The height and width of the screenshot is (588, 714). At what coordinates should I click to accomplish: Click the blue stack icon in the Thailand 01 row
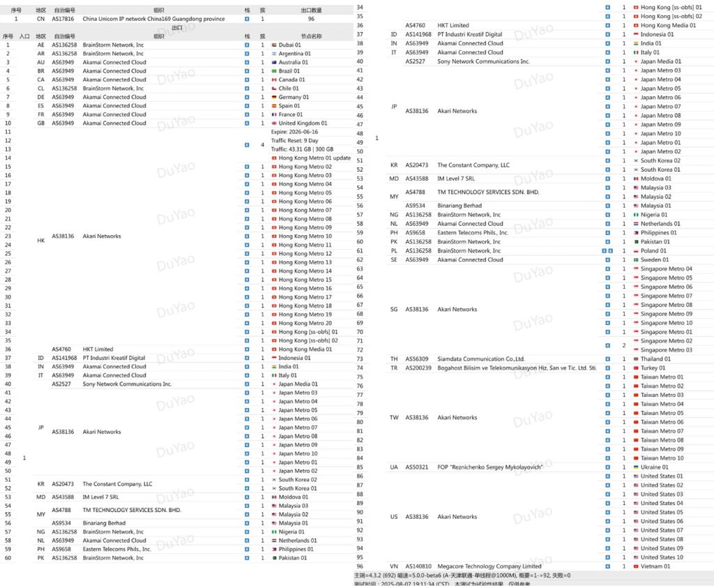pos(607,359)
